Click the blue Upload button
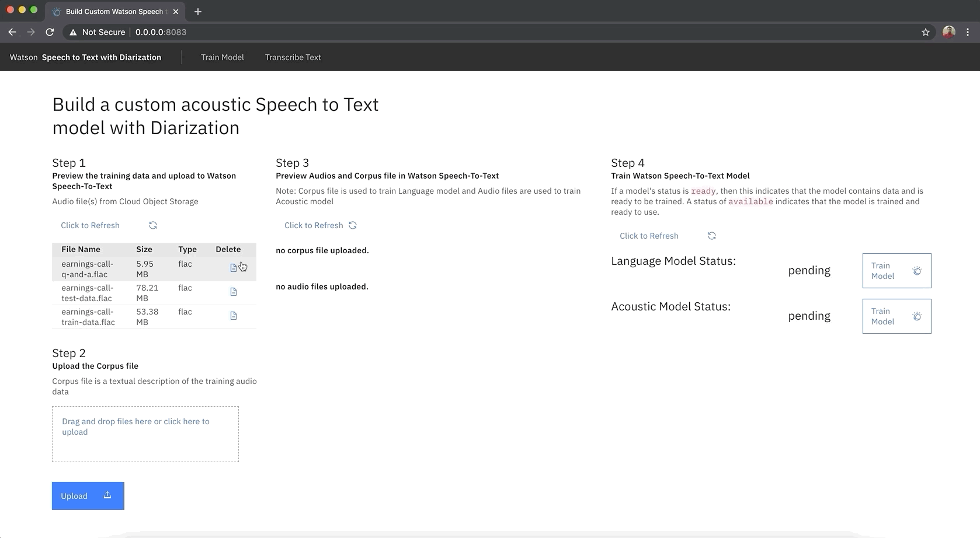This screenshot has height=538, width=980. pos(88,496)
